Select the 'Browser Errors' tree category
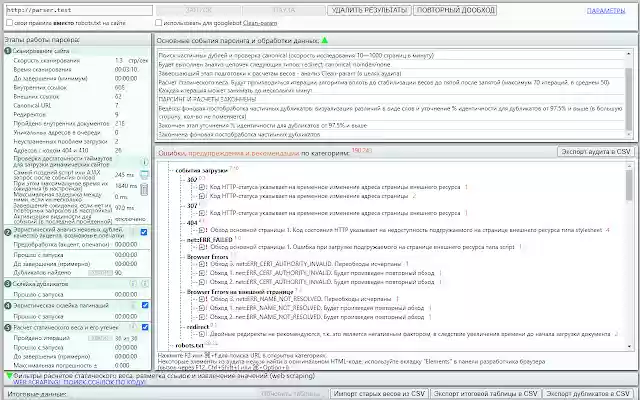 pos(207,257)
